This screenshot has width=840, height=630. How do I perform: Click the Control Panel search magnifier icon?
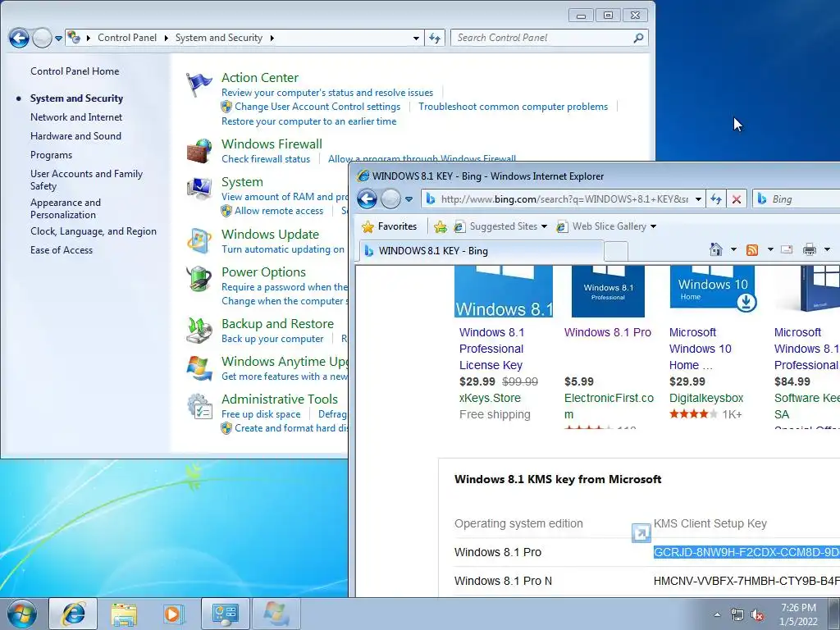[638, 38]
